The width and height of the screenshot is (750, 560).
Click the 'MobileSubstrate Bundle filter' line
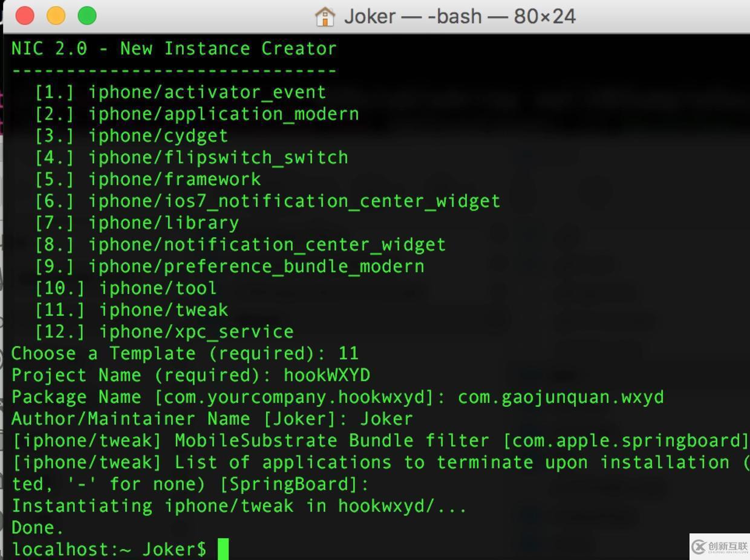380,440
